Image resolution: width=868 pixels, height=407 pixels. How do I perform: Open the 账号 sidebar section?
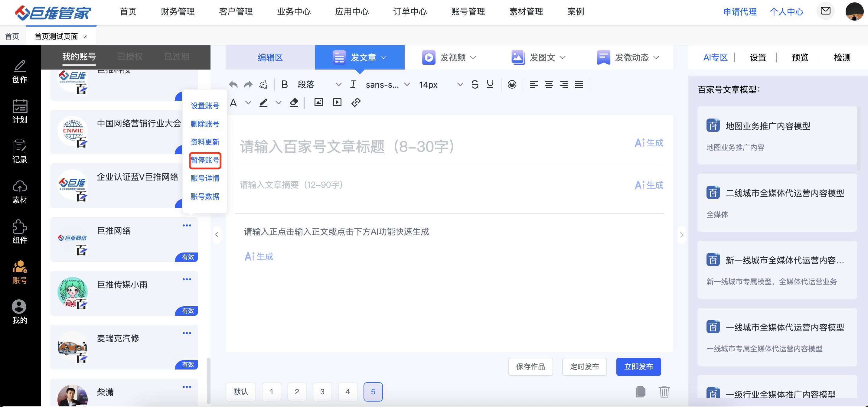[20, 272]
